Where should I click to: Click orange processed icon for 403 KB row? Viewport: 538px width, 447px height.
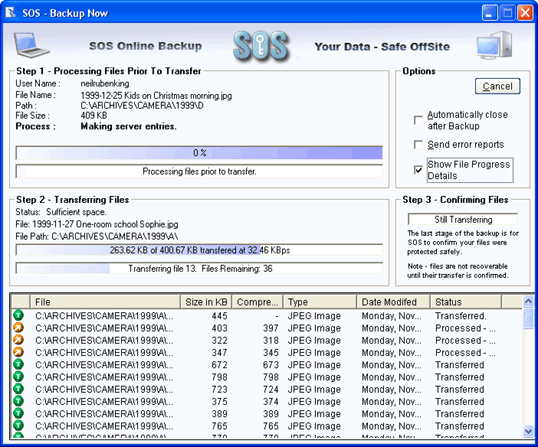18,328
